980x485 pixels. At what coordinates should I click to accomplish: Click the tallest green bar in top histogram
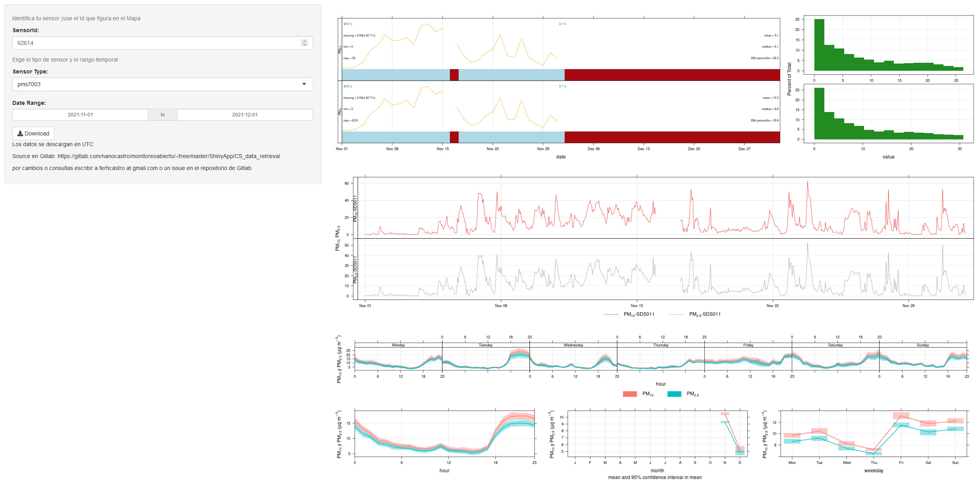[x=819, y=44]
